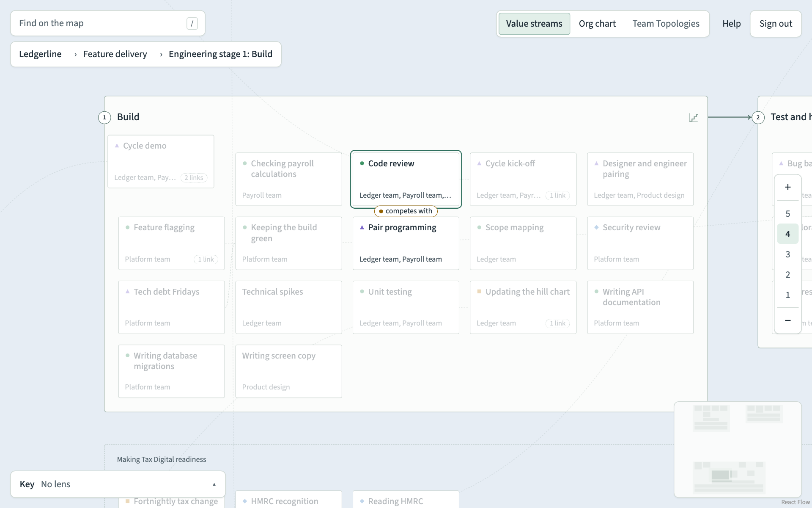Select the Technical spikes card
The image size is (812, 508).
point(289,307)
